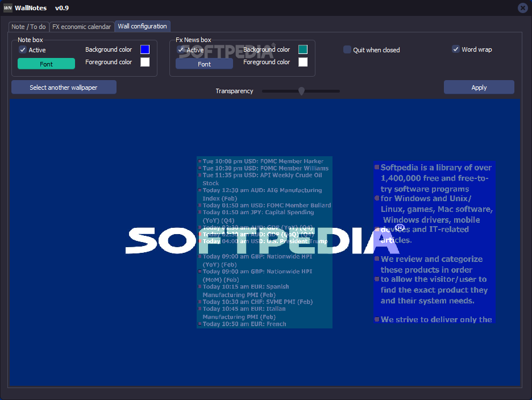Click 'Softpedia is a library of over' note text
Image resolution: width=532 pixels, height=400 pixels.
[436, 168]
